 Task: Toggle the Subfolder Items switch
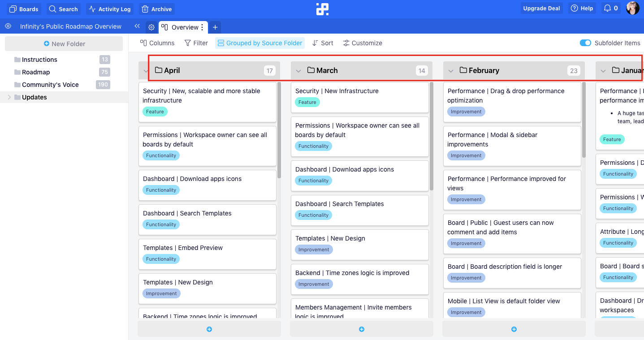tap(585, 43)
